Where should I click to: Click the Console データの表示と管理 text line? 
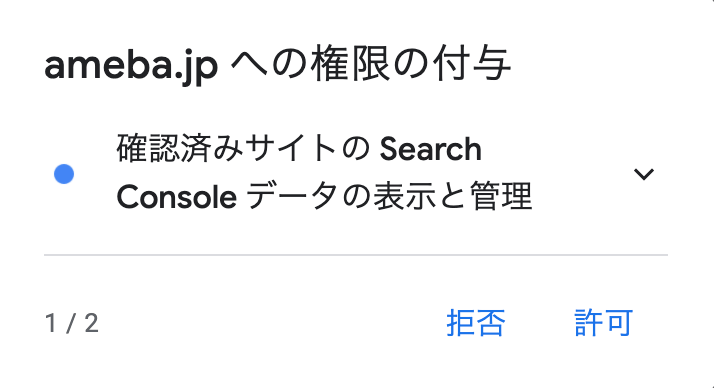coord(324,196)
